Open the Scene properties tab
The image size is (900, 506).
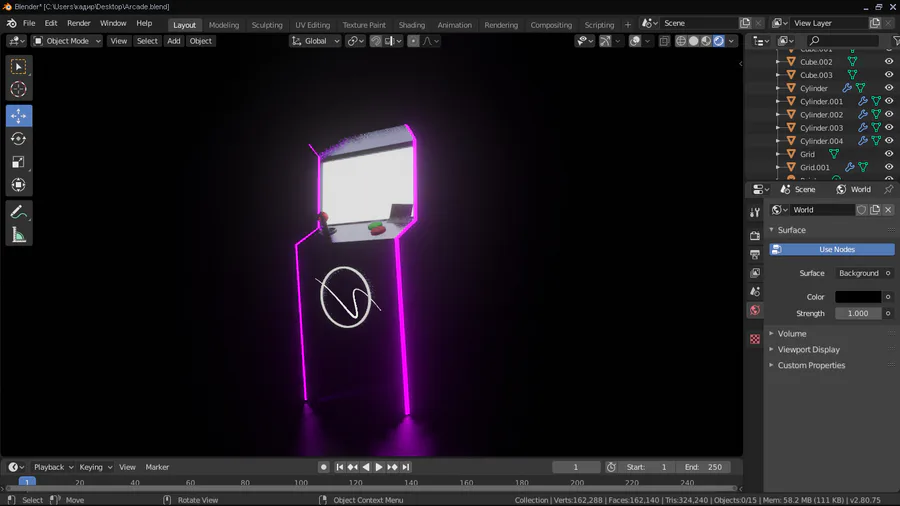(755, 291)
